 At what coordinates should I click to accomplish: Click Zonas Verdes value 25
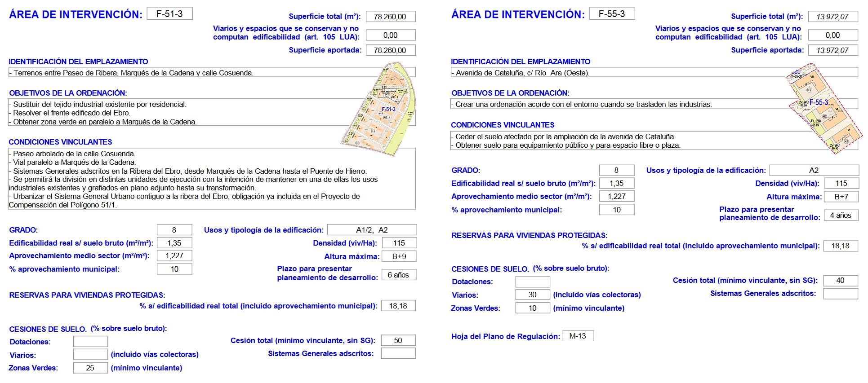[x=90, y=368]
